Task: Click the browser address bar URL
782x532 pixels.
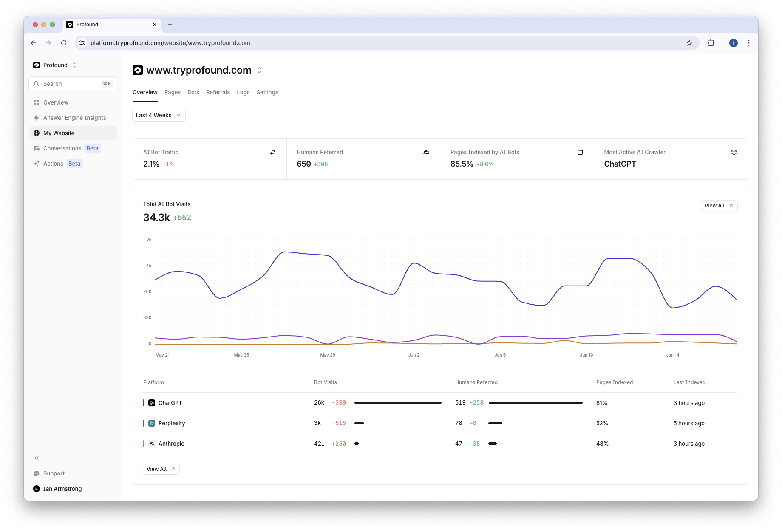Action: click(170, 43)
